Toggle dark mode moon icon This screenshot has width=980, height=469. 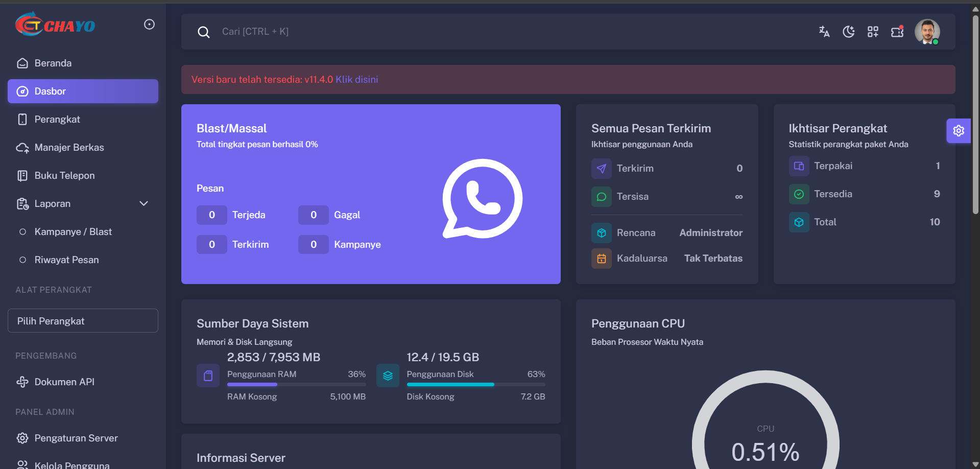point(848,32)
